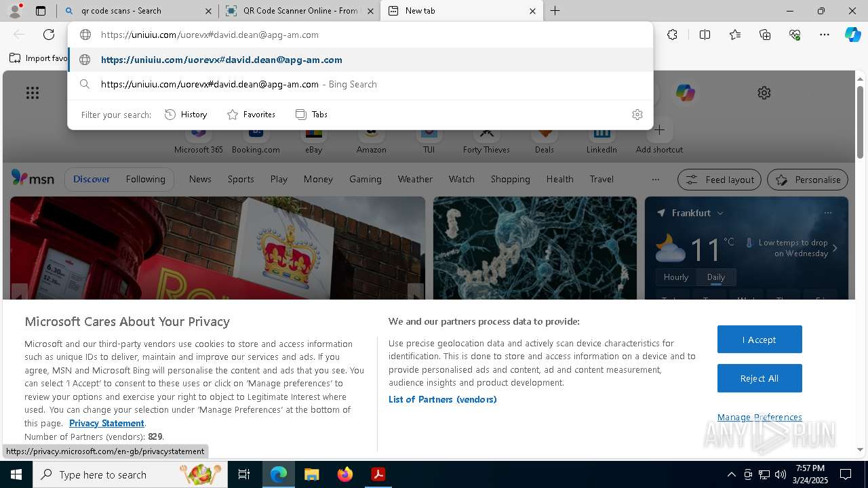The height and width of the screenshot is (488, 868).
Task: Open the News category
Action: (x=200, y=179)
